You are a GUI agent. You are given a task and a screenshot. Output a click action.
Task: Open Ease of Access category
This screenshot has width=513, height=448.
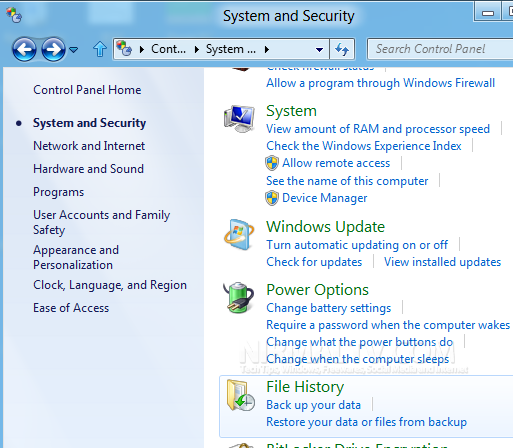coord(71,308)
